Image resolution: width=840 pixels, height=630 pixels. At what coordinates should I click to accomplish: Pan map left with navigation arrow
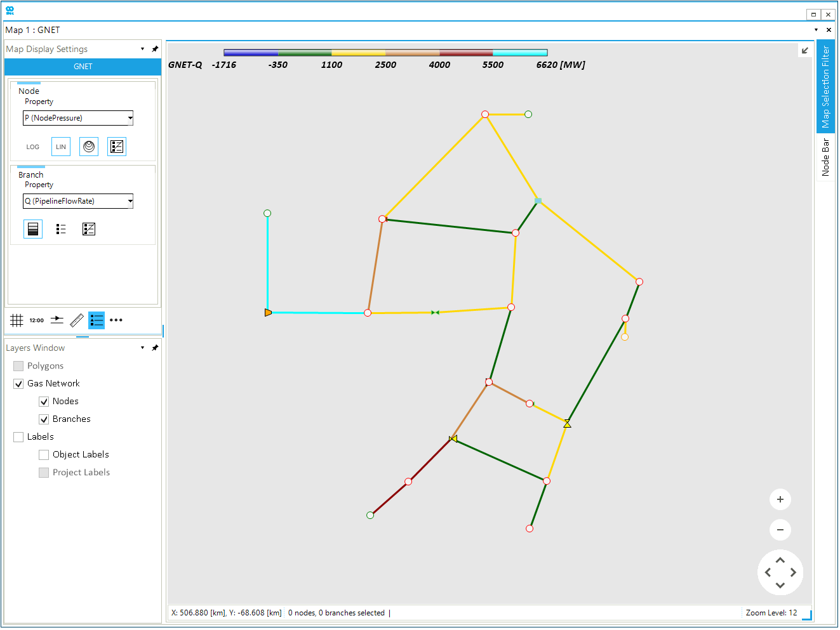point(768,572)
